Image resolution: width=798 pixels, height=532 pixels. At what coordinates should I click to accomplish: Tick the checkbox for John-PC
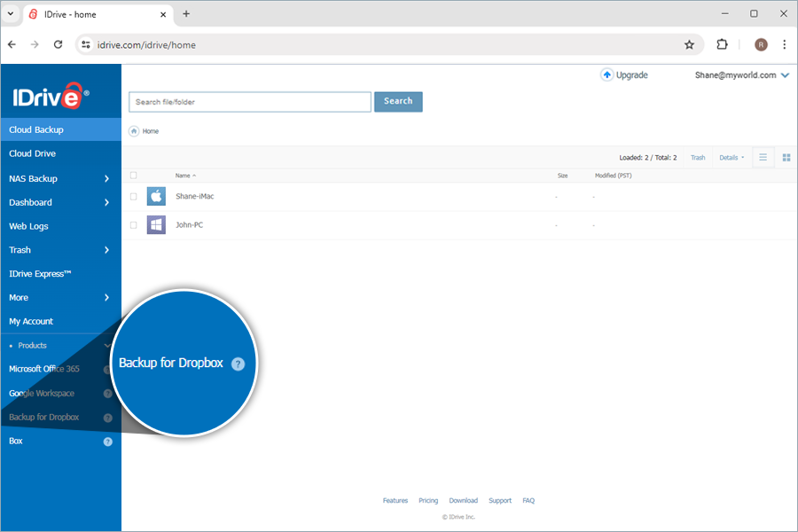pyautogui.click(x=133, y=225)
